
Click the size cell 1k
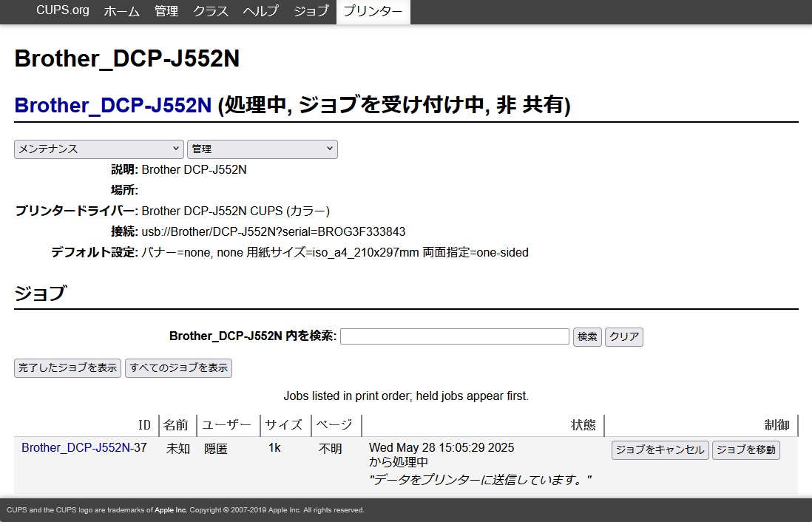(274, 448)
